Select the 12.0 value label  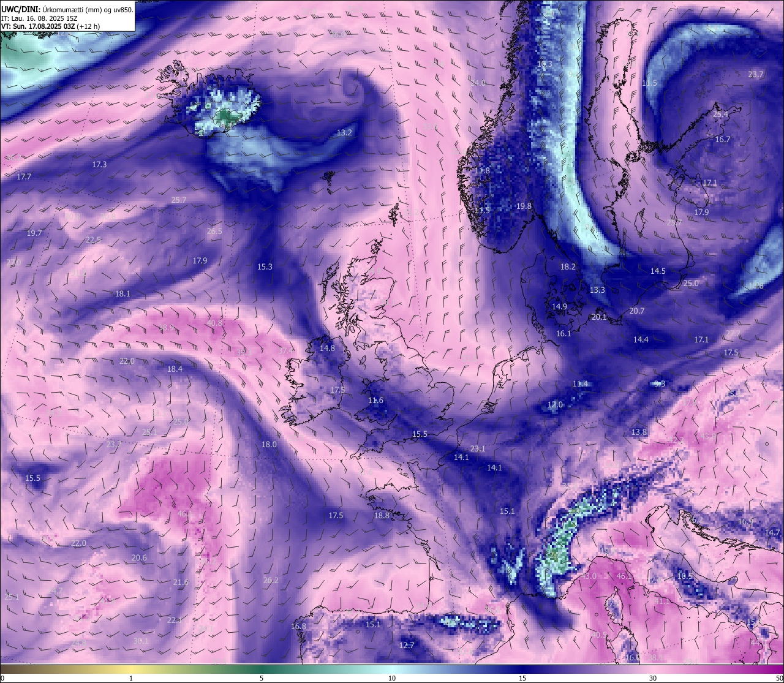[555, 405]
